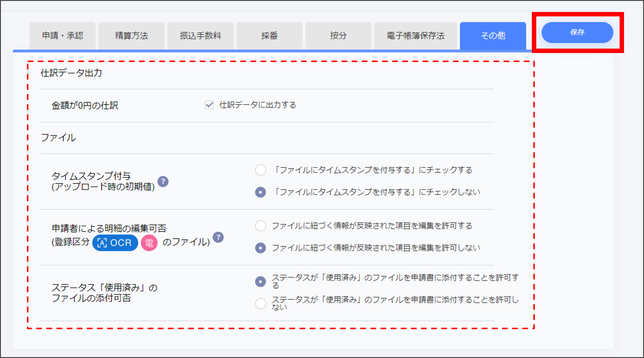Screen dimensions: 644x358
Task: Open the 電子帳簿保存法 tab
Action: (x=416, y=36)
